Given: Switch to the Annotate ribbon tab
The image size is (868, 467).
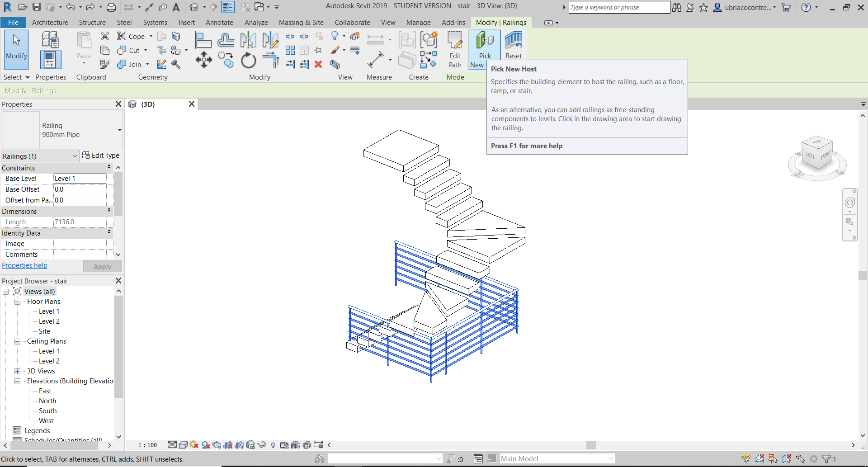Looking at the screenshot, I should [x=219, y=22].
